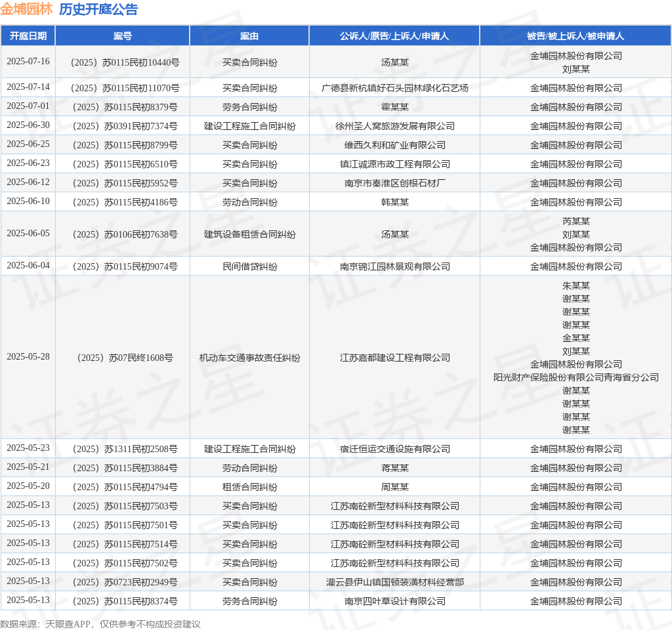672x630 pixels.
Task: Click defendant 阳光财产保险股份有限公司青海省分公司
Action: click(x=576, y=377)
